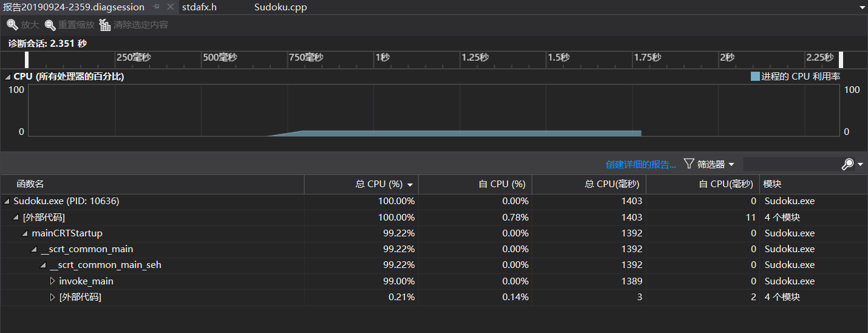Click the 0.21% total CPU value
The image size is (868, 333).
[401, 297]
